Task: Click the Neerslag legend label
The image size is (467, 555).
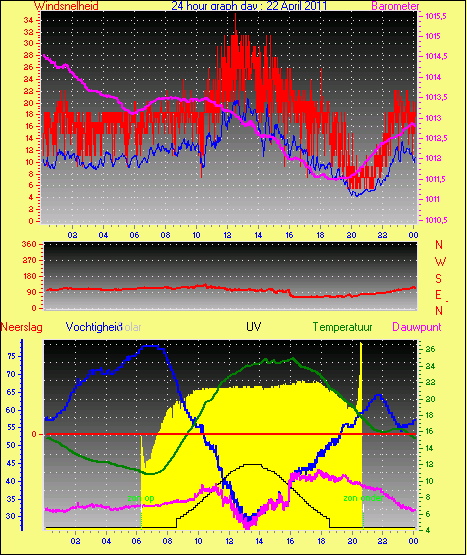Action: 22,327
